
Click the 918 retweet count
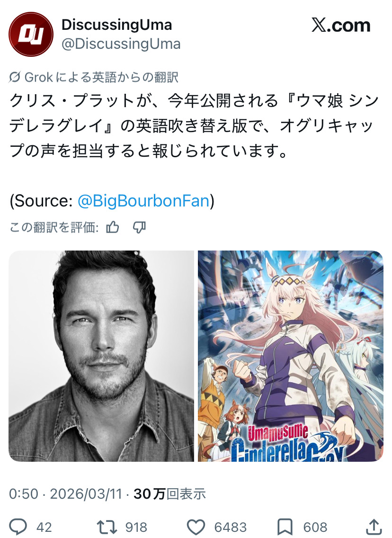click(136, 527)
